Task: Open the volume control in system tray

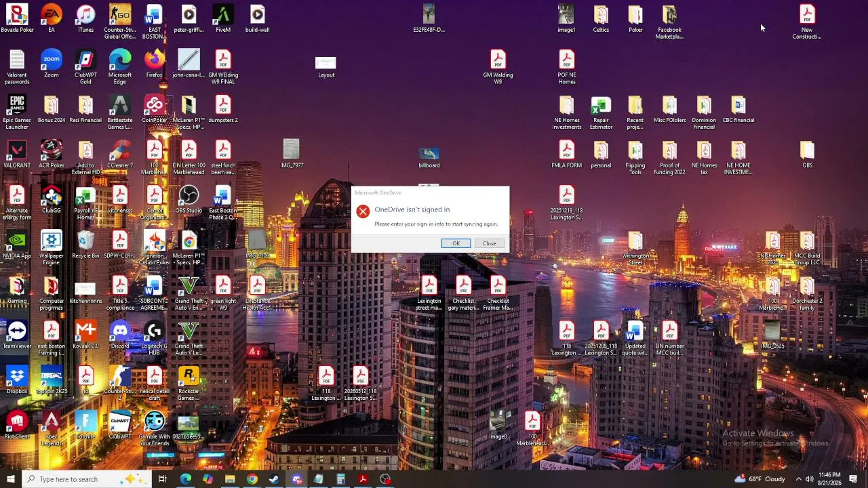Action: [810, 479]
